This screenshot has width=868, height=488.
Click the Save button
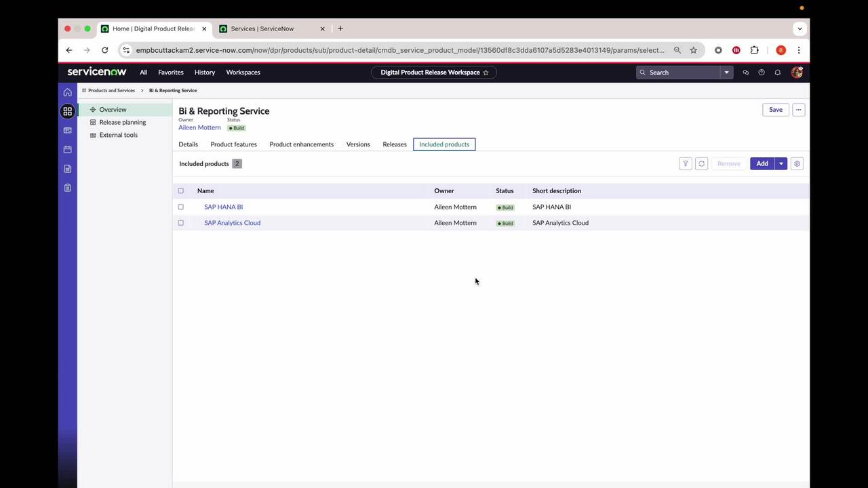[x=775, y=109]
